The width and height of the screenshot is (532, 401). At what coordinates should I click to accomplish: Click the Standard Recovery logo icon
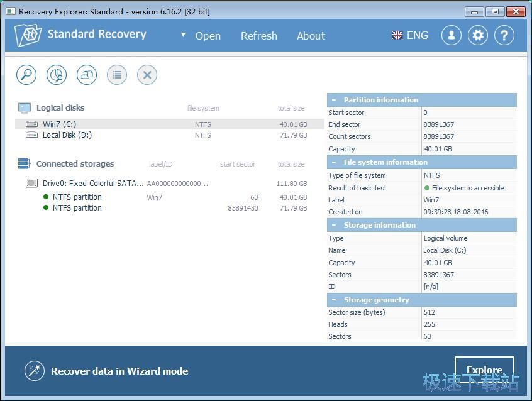28,35
